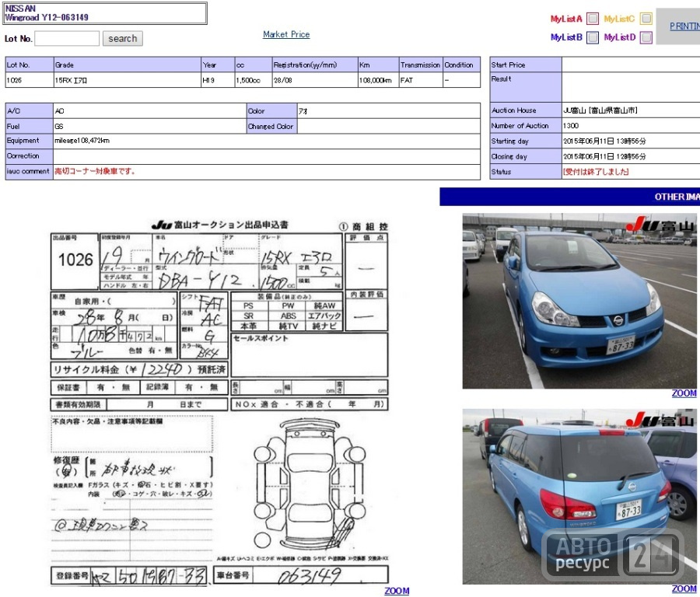Click the NISSAN Wingroad Y12-063149 title box
This screenshot has width=700, height=597.
coord(105,13)
